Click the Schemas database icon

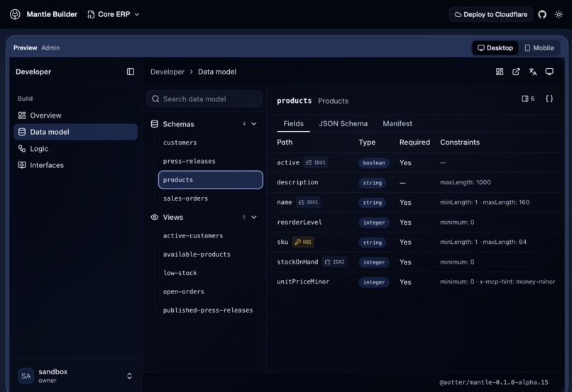[155, 124]
